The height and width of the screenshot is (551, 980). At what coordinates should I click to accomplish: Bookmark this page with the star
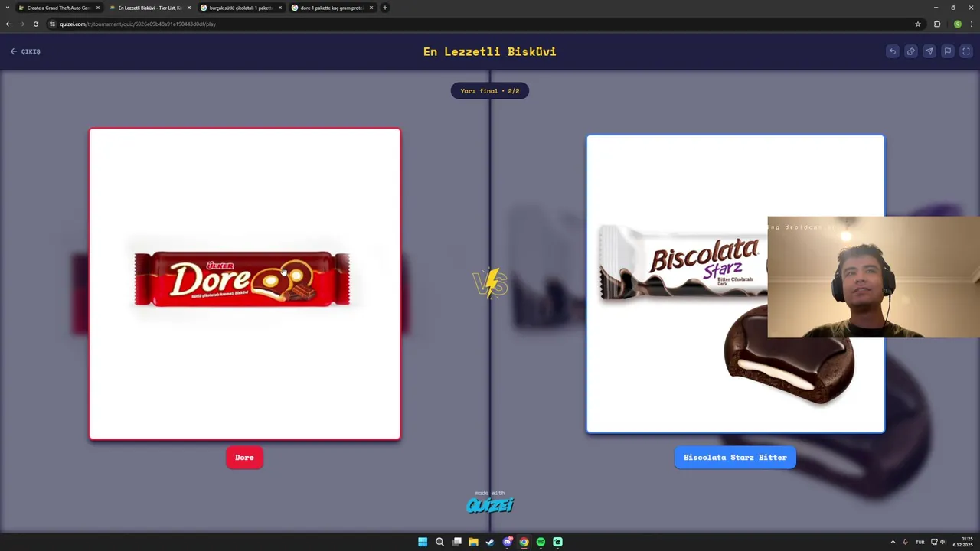[918, 24]
